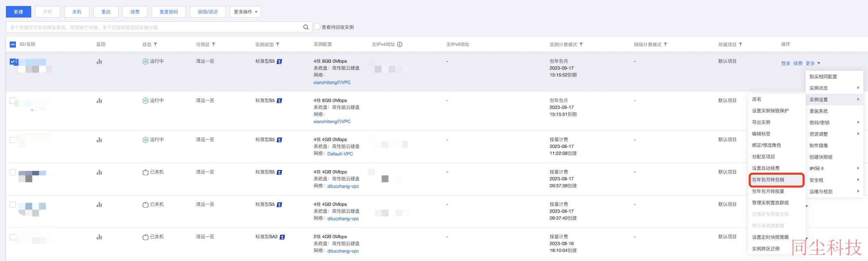Click filter icon on 实例计费模式 column
868x261 pixels.
coord(581,45)
